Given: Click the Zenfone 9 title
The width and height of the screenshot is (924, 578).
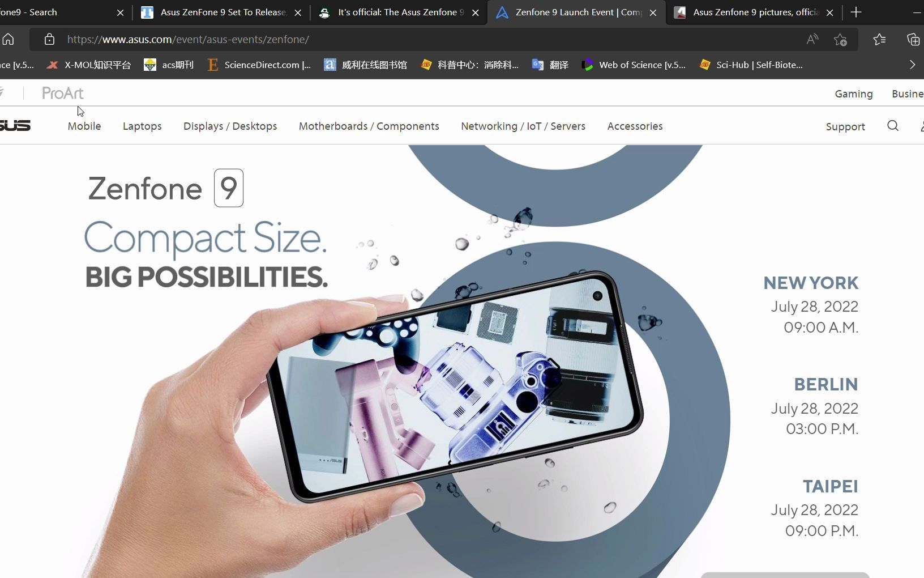Looking at the screenshot, I should point(165,188).
